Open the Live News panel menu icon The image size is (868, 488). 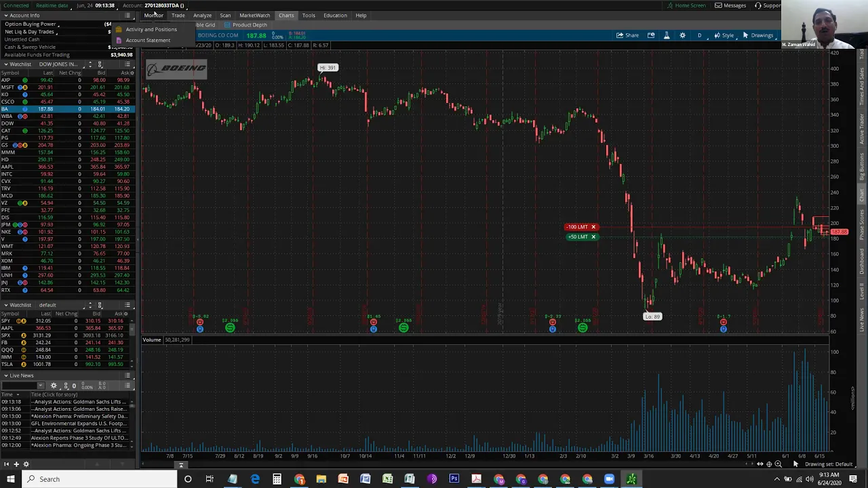click(x=127, y=375)
